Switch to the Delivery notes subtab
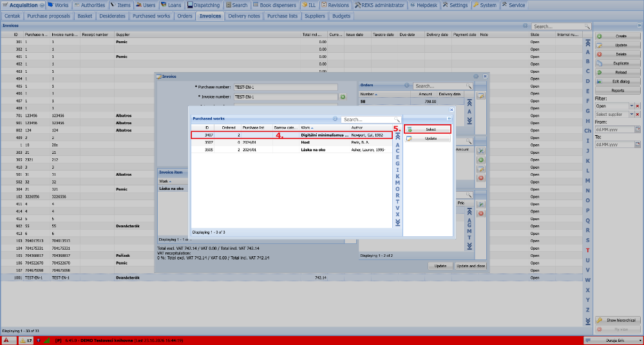 pos(244,16)
